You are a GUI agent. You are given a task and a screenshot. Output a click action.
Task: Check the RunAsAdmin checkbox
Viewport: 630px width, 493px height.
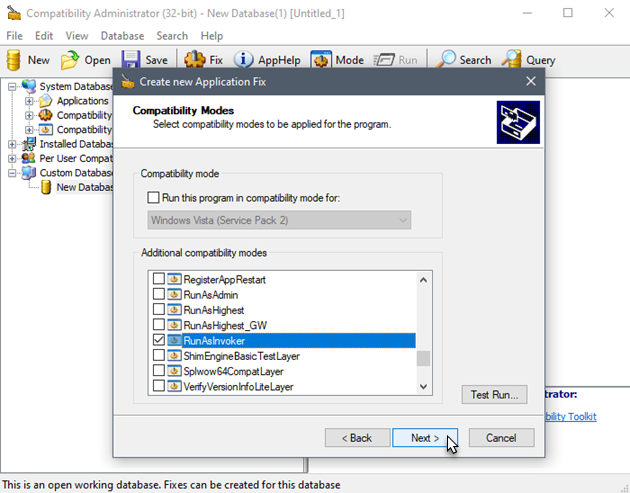point(158,296)
